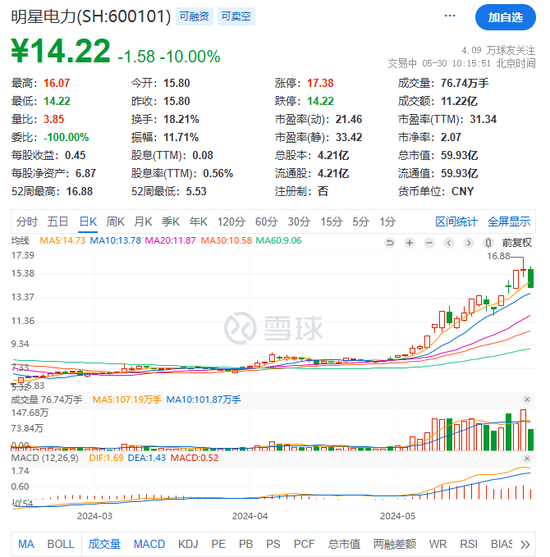Image resolution: width=550 pixels, height=557 pixels.
Task: Click the 可卖空 tag
Action: [x=236, y=16]
